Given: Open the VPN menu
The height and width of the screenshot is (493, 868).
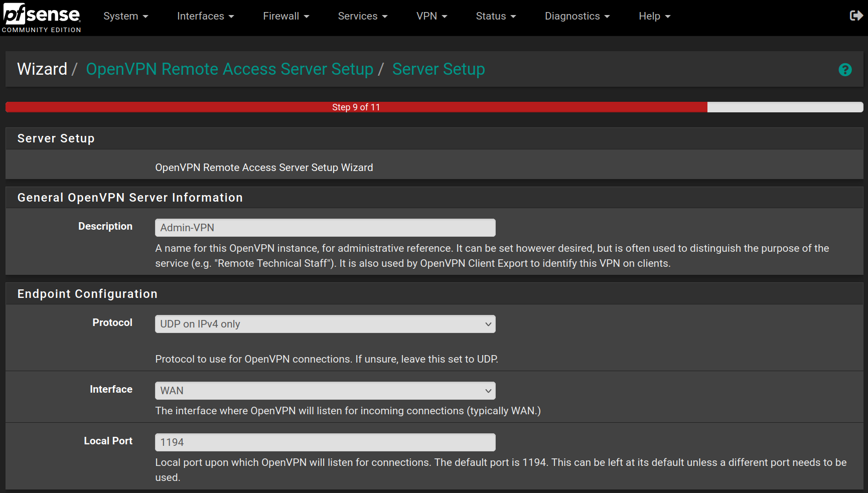Looking at the screenshot, I should (431, 16).
